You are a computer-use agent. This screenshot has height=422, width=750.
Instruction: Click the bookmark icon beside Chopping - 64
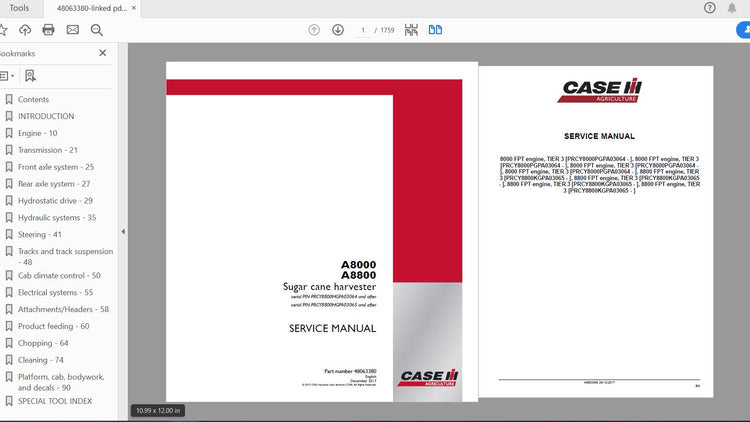tap(9, 343)
